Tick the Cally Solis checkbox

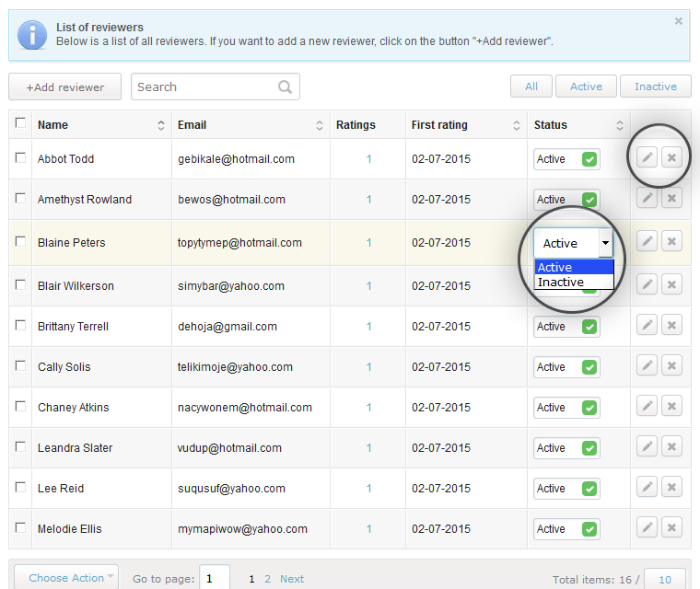(20, 365)
